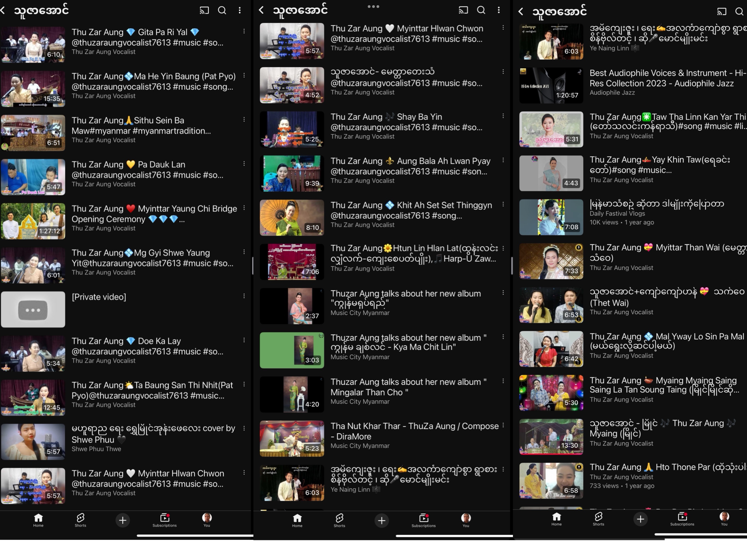Open search in the middle panel header
This screenshot has width=747, height=560.
point(481,10)
